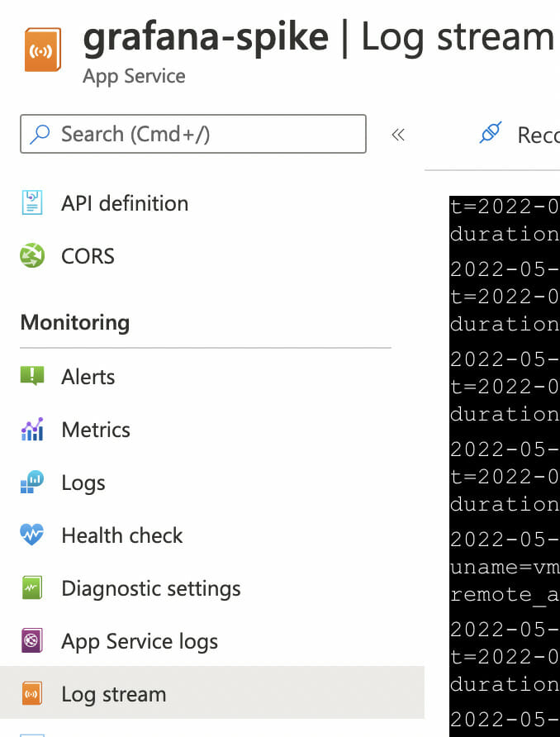Click the purple App Service logs icon

(x=32, y=640)
